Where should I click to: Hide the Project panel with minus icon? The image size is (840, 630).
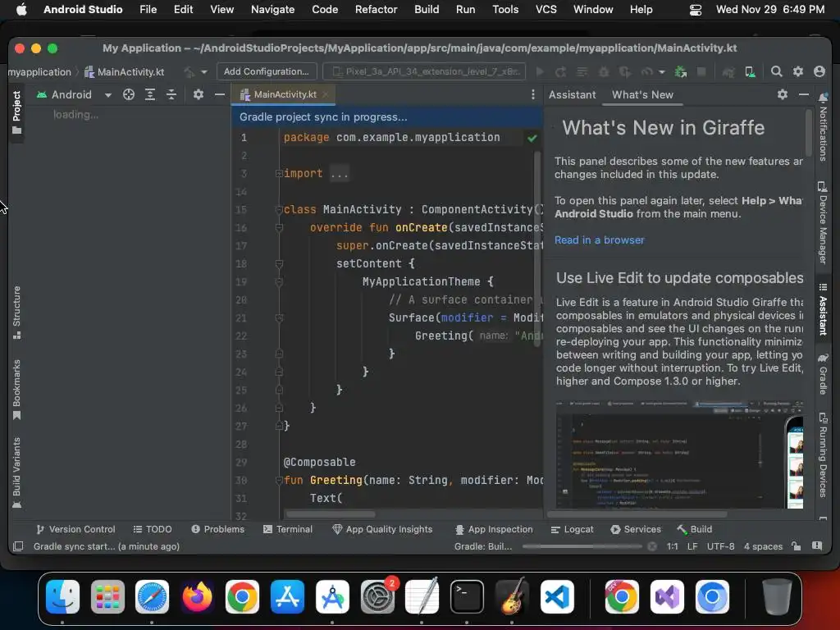click(220, 95)
